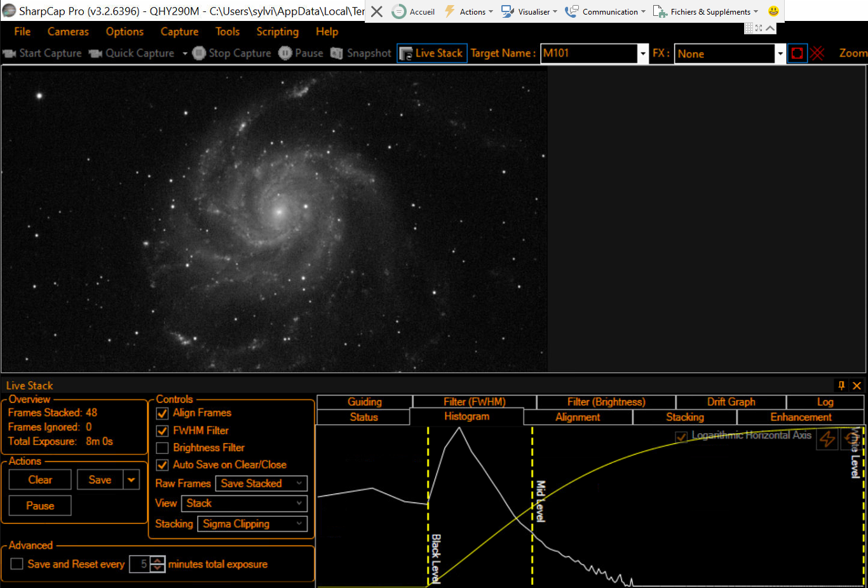Open the View Stack dropdown
Viewport: 868px width, 588px height.
pos(244,504)
